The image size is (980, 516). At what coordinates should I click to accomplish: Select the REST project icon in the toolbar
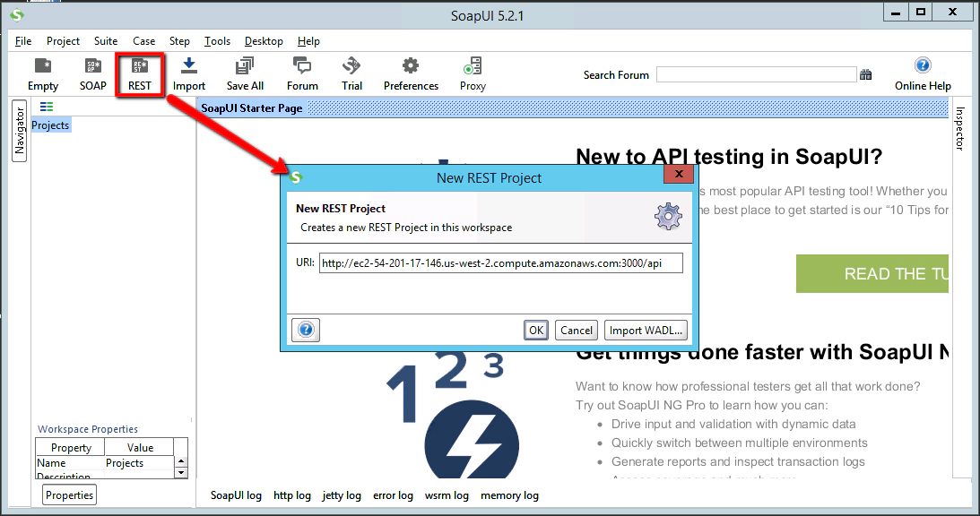point(140,73)
